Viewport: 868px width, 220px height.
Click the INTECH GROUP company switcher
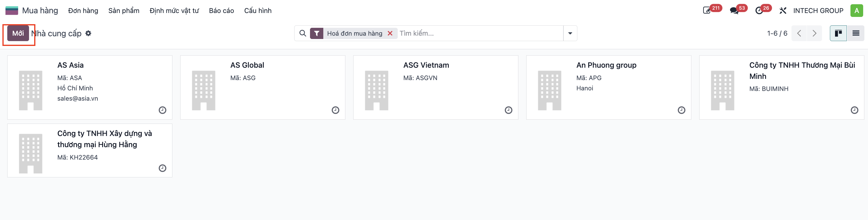818,11
